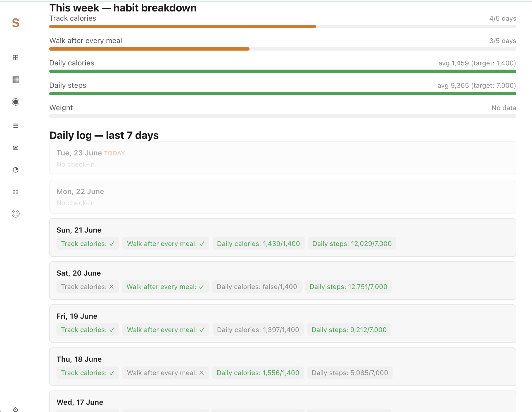Viewport: 532px width, 412px height.
Task: Open the four-pane grid dashboard icon in sidebar
Action: tap(16, 58)
